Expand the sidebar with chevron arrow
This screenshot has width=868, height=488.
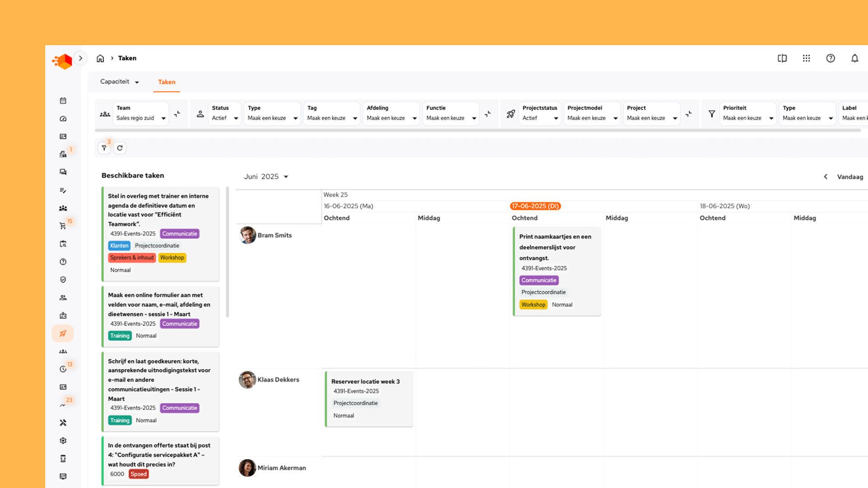80,58
